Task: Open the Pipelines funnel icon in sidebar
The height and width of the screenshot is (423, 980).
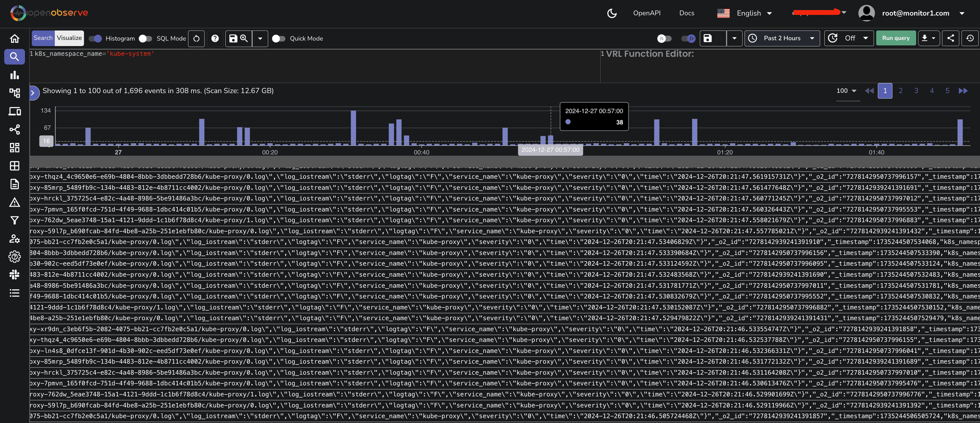Action: 15,220
